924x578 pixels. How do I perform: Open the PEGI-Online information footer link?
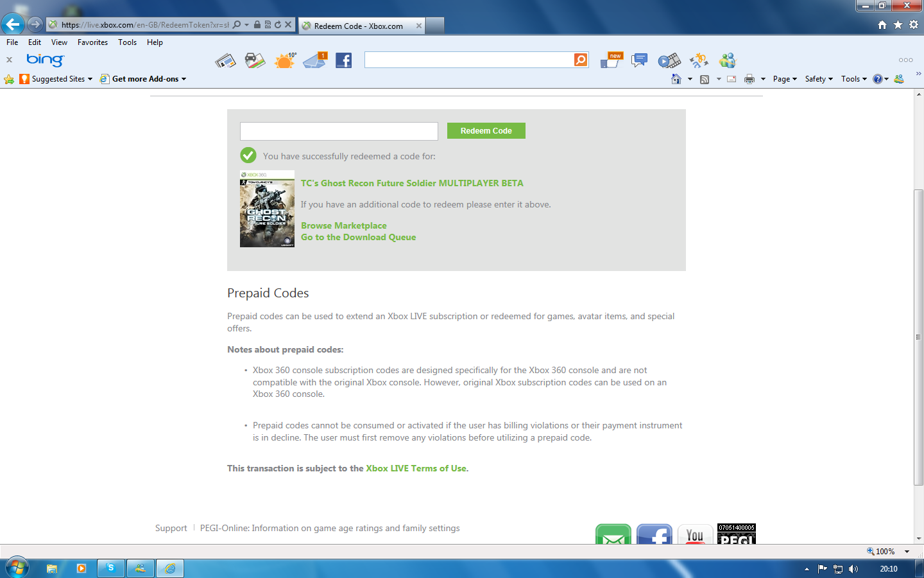(x=330, y=528)
